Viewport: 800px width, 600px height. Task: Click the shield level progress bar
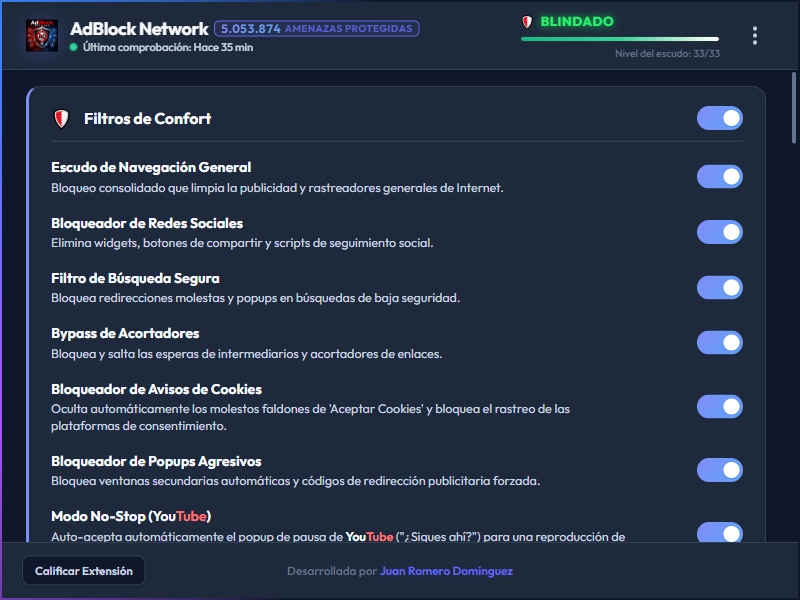point(620,39)
